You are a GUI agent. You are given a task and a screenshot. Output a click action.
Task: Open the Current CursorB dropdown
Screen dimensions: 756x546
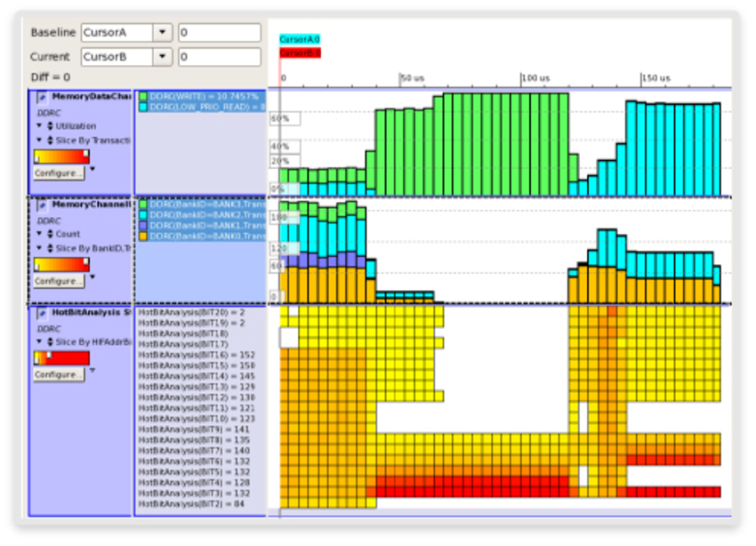pyautogui.click(x=162, y=57)
